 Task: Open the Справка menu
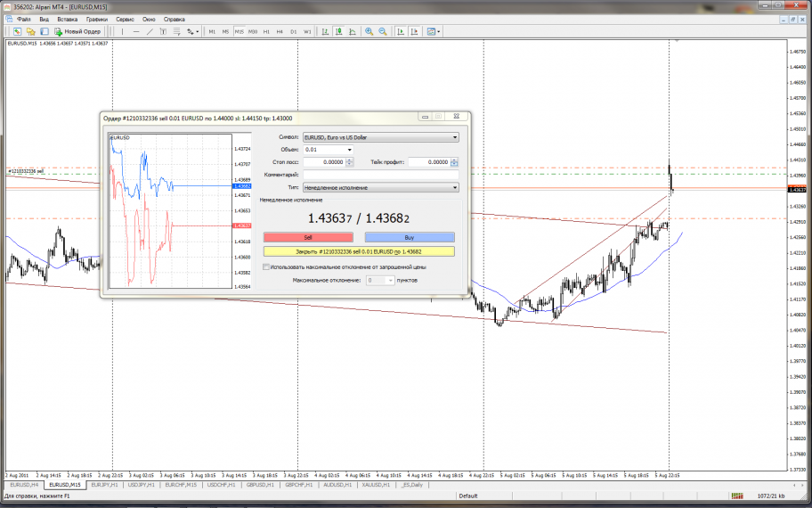click(174, 20)
